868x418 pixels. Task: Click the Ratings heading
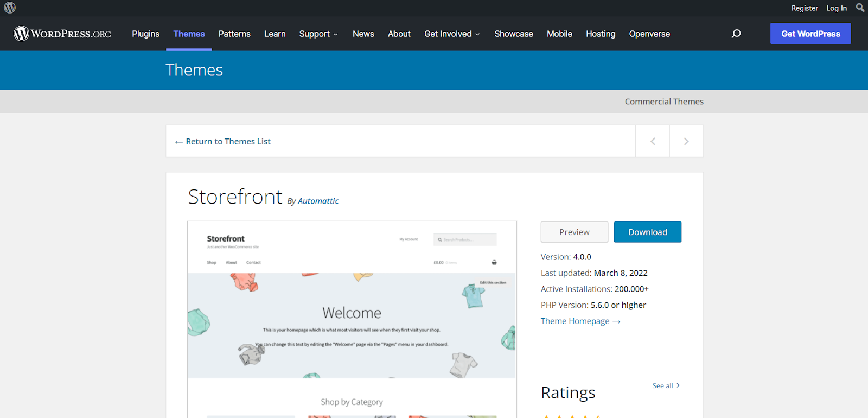pyautogui.click(x=568, y=392)
